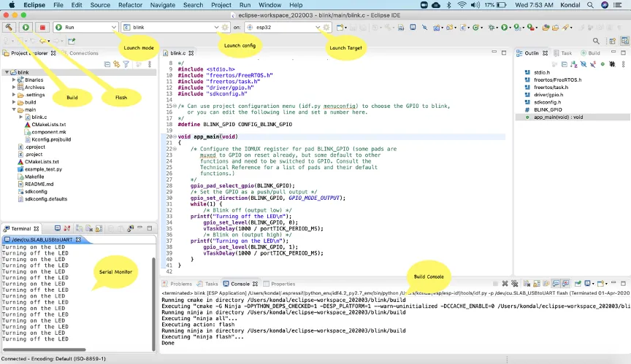
Task: Open launch configuration gear settings for blink
Action: point(225,27)
